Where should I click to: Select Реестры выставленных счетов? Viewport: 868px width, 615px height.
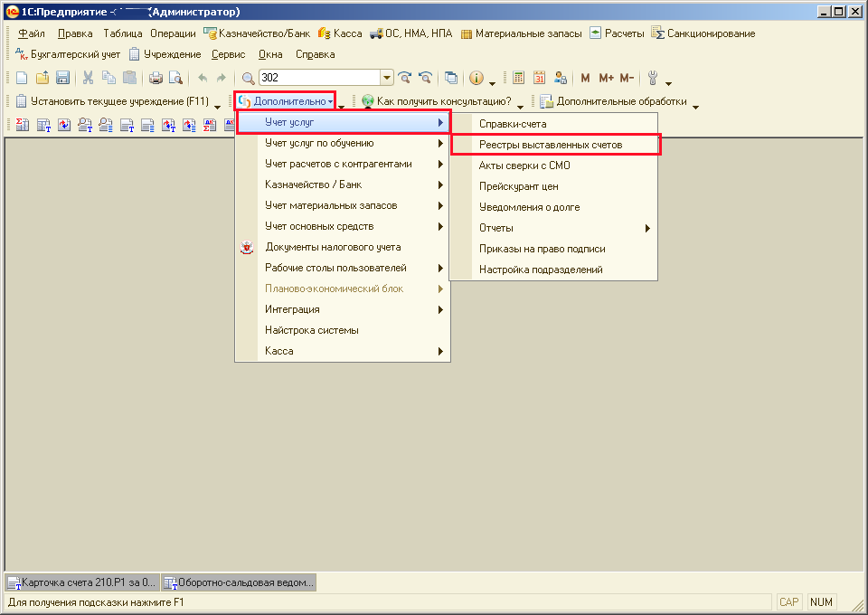click(551, 145)
